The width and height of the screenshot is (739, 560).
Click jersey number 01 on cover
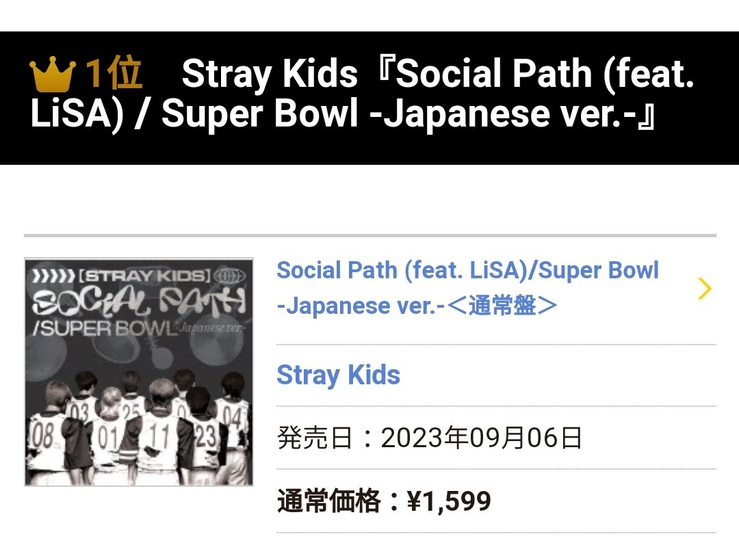107,438
